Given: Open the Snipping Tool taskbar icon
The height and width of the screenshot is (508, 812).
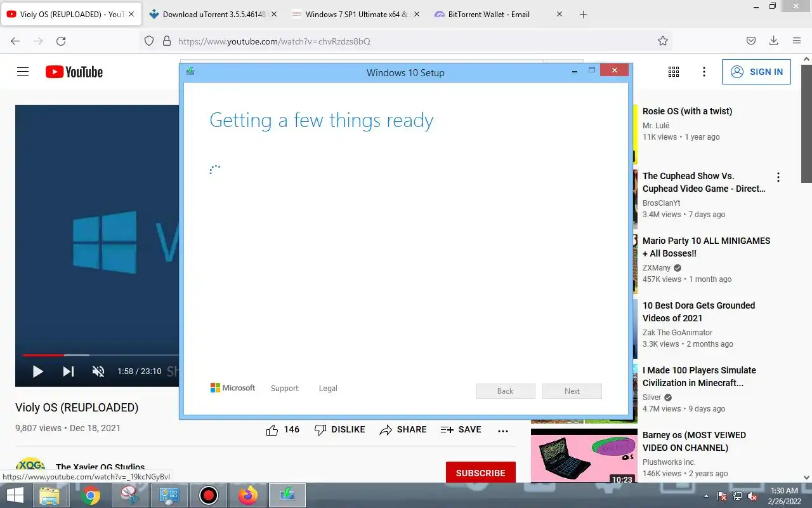Looking at the screenshot, I should point(129,495).
